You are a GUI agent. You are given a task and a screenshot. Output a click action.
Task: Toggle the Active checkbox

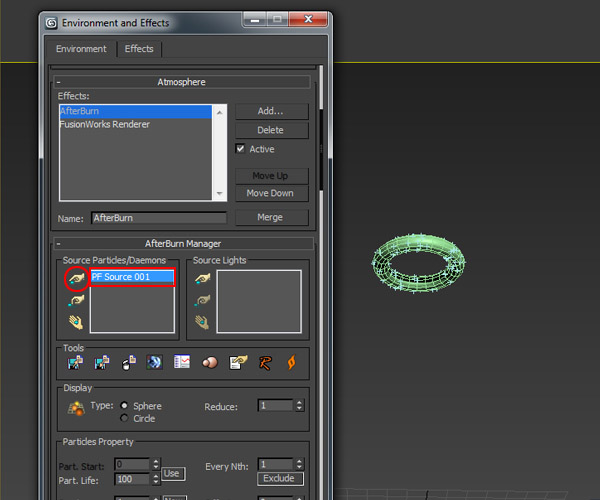(x=240, y=149)
